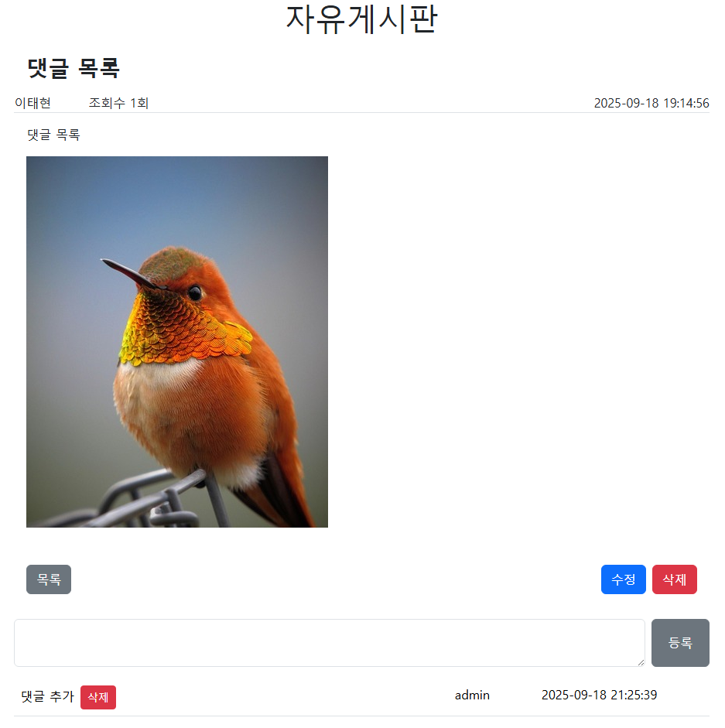The width and height of the screenshot is (725, 728).
Task: Click the post timestamp 2025-09-18 19:14:56
Action: click(651, 103)
